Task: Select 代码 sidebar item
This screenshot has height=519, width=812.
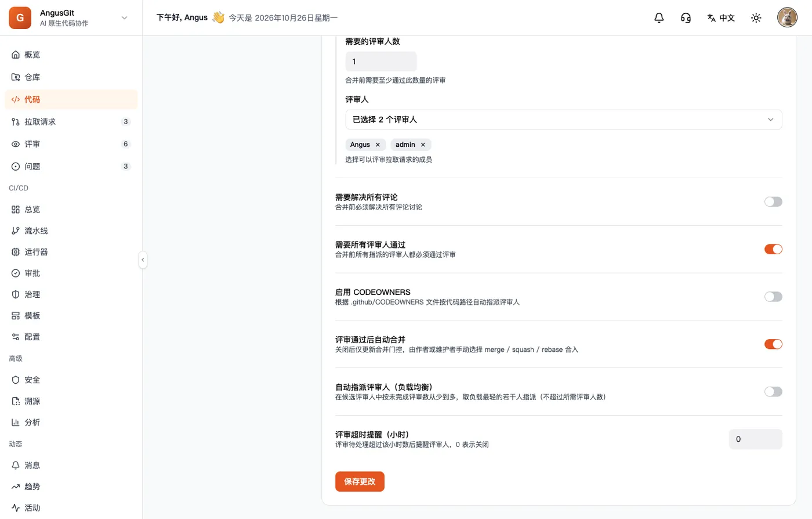Action: click(x=71, y=99)
